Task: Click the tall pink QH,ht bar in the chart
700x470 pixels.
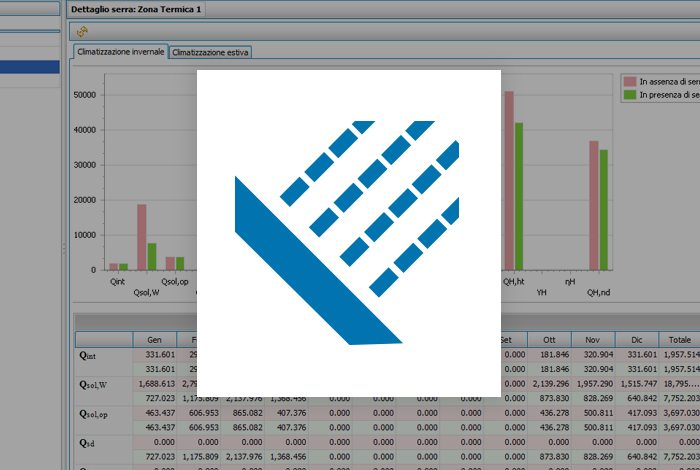Action: tap(509, 180)
